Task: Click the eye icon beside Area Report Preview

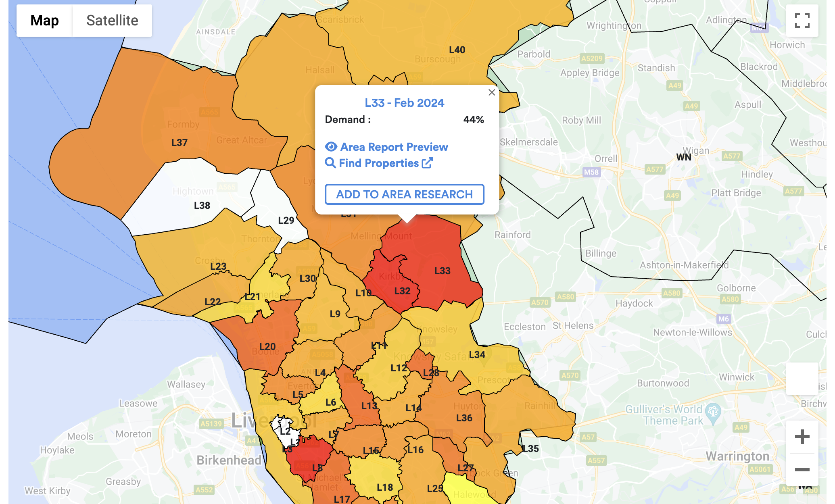Action: point(331,147)
